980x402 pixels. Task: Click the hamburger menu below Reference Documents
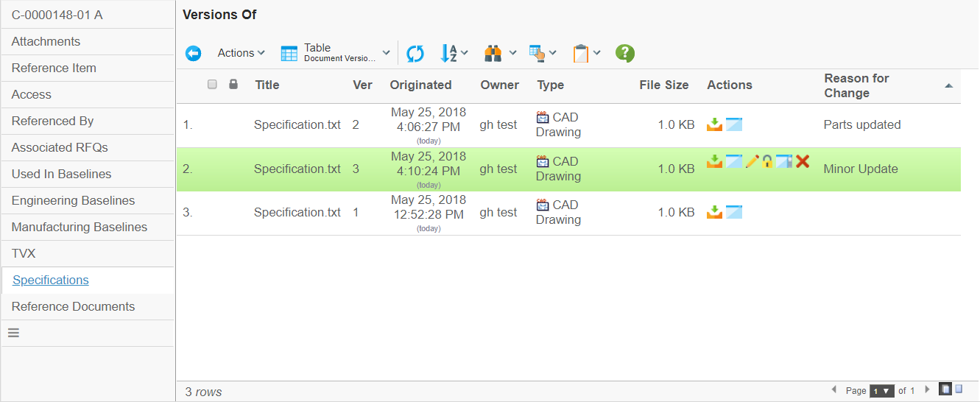[13, 333]
